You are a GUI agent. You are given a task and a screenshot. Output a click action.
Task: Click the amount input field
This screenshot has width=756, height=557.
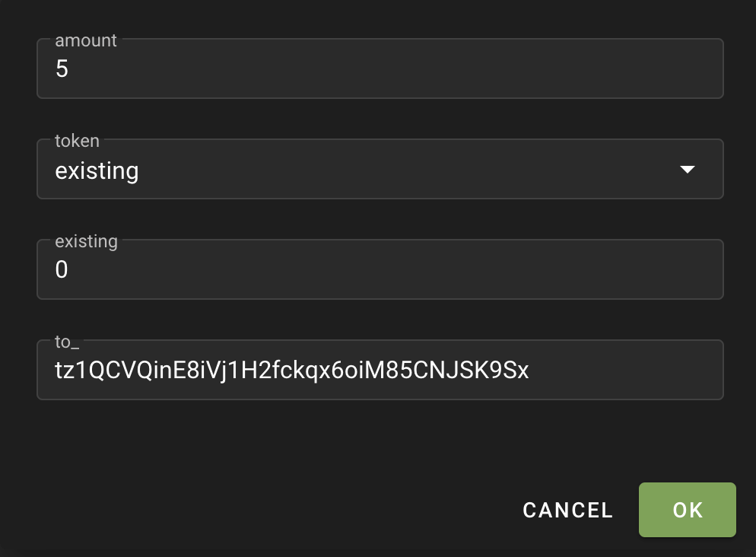point(380,69)
